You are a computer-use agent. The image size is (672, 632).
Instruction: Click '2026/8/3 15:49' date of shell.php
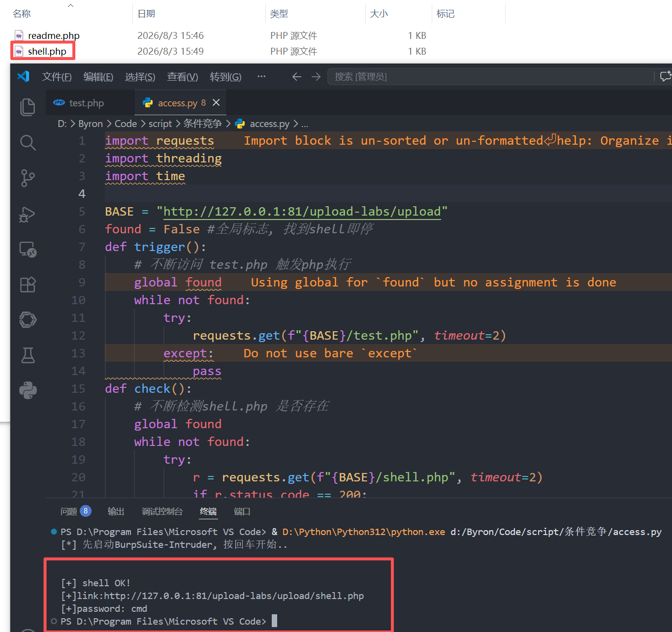tap(170, 51)
